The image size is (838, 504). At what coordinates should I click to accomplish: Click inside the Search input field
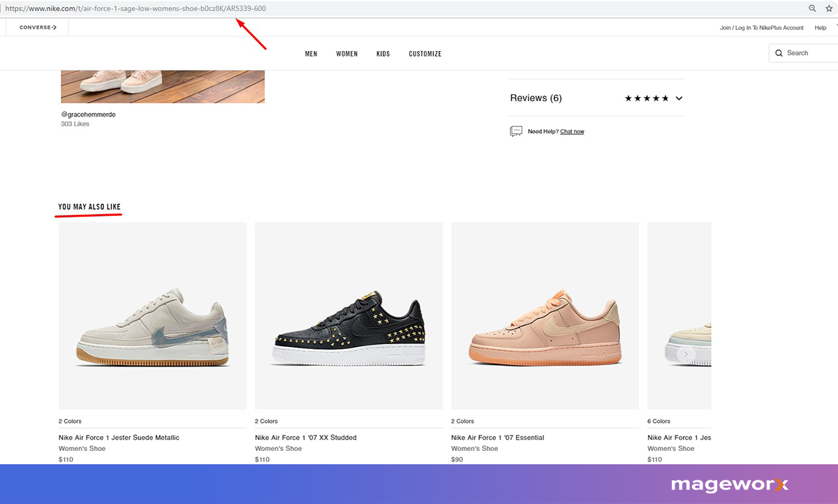pos(803,52)
